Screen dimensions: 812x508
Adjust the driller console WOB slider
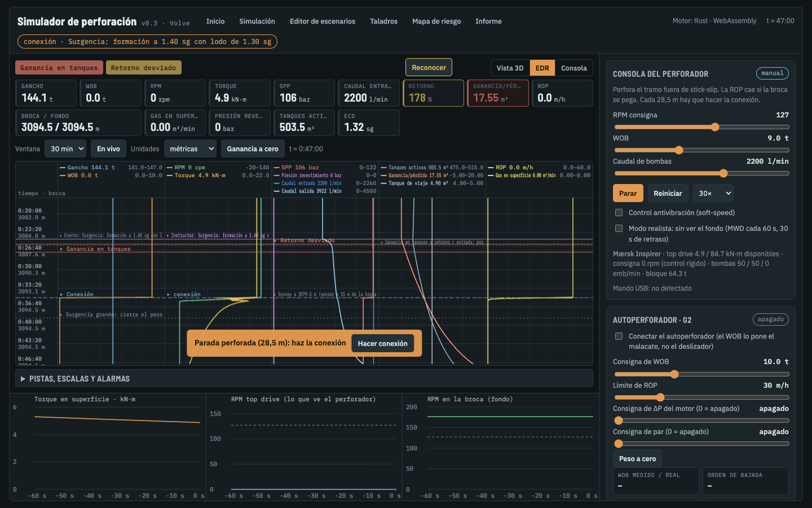[x=701, y=150]
